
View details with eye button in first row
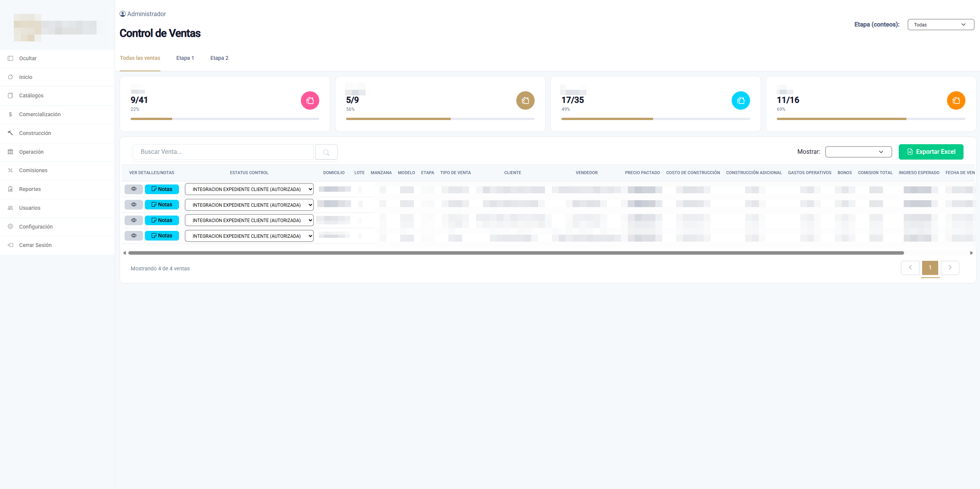134,189
